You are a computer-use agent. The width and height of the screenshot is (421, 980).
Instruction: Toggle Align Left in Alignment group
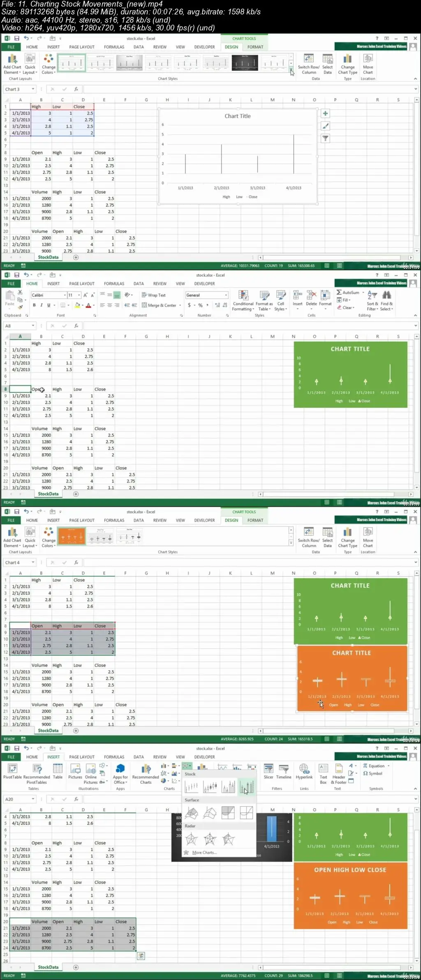[103, 305]
